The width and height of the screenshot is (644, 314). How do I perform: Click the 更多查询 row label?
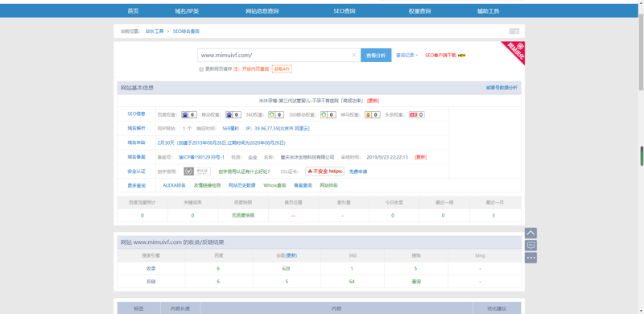pos(136,185)
